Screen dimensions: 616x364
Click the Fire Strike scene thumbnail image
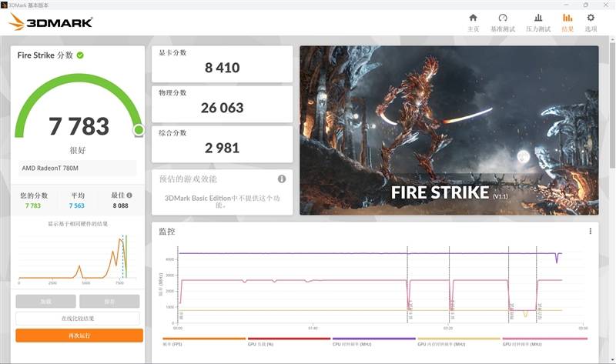(x=448, y=129)
